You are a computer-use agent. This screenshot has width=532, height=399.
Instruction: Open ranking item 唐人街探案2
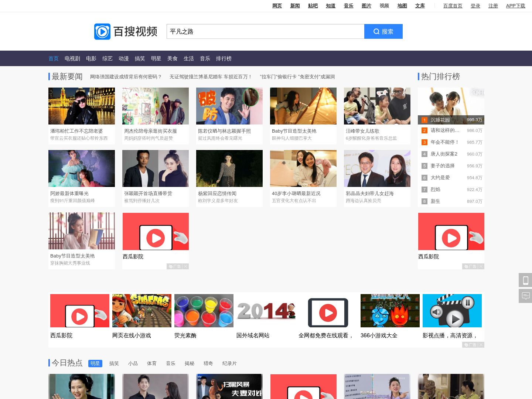(444, 154)
